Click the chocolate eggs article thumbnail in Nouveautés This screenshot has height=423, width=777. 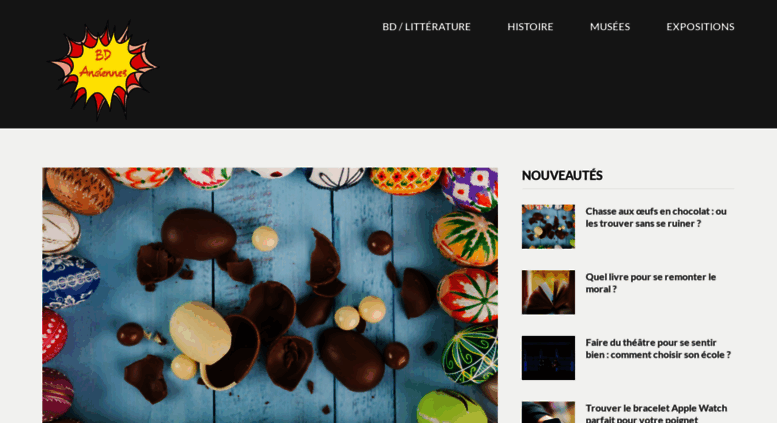[x=548, y=227]
